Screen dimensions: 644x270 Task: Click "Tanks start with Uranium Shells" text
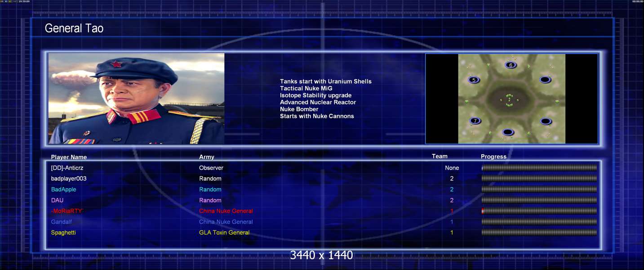326,81
